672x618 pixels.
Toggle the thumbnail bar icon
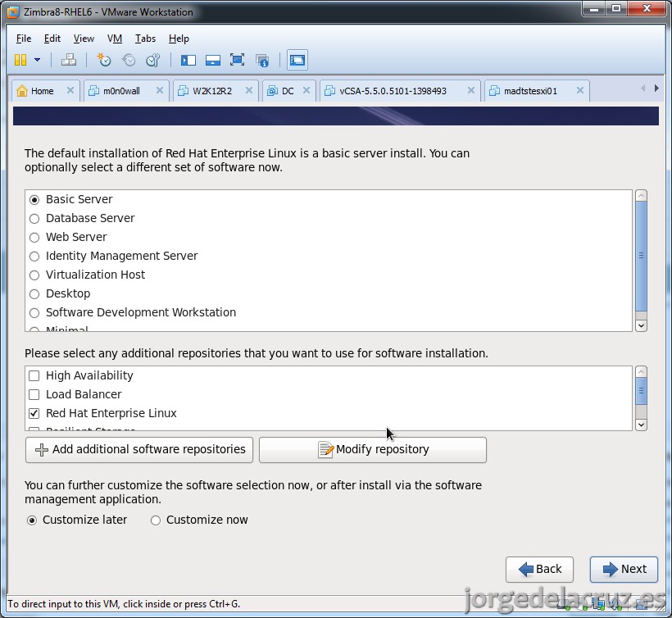pos(212,60)
